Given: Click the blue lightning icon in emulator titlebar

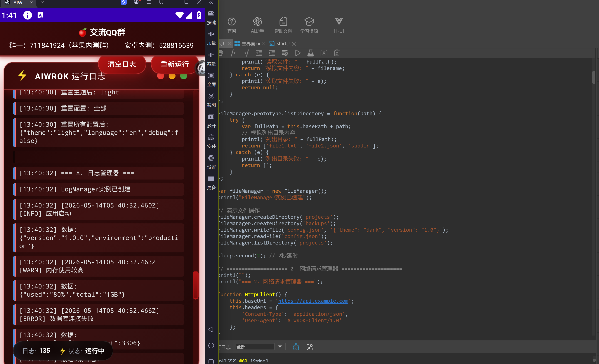Looking at the screenshot, I should (x=124, y=2).
